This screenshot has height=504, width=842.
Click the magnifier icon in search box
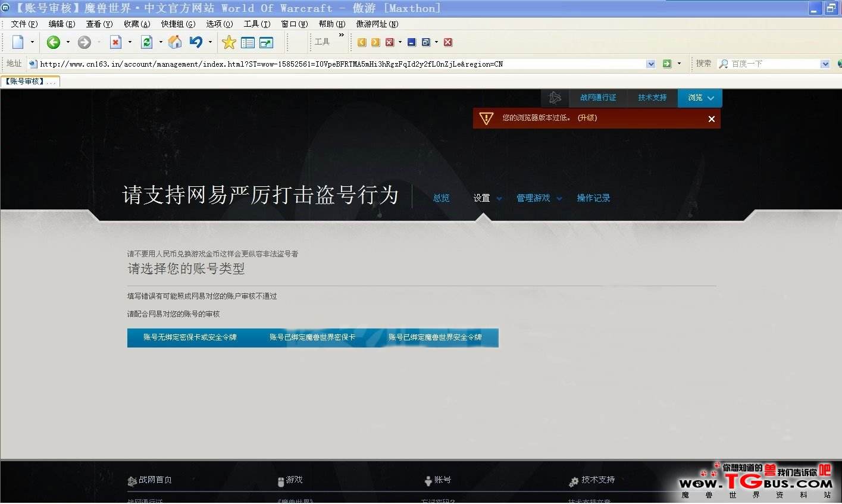[724, 64]
